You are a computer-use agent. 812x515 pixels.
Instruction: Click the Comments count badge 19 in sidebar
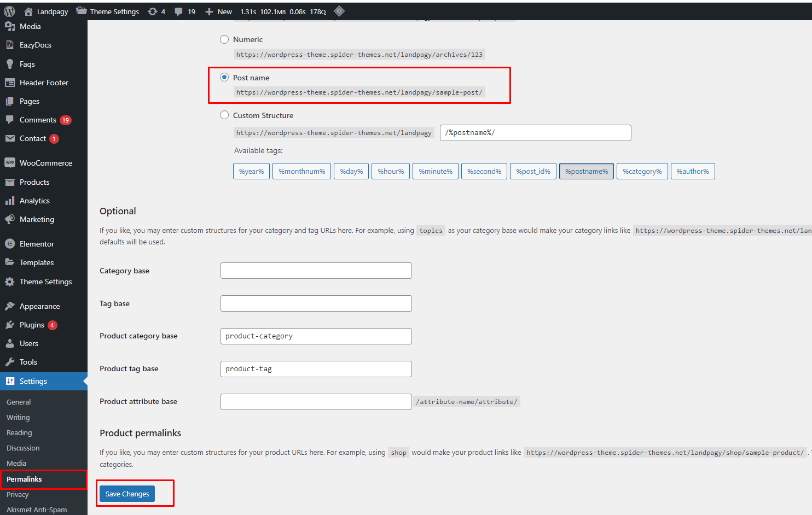(66, 120)
